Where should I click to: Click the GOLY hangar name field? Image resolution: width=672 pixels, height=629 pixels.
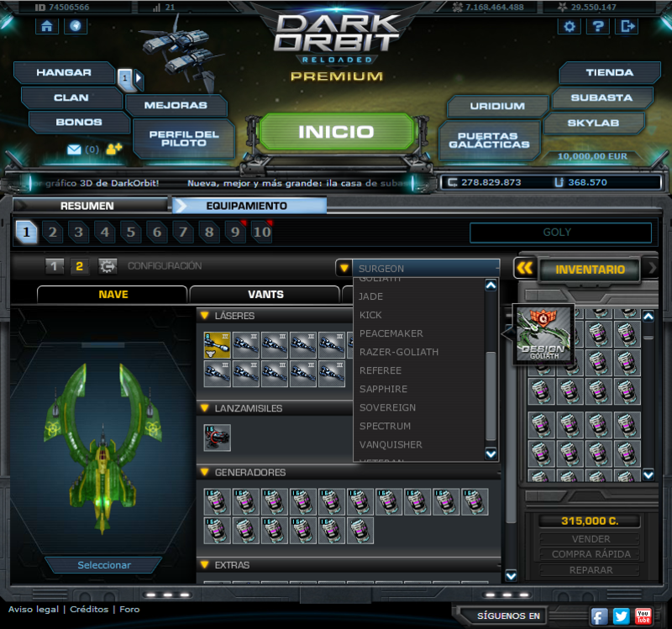pos(560,233)
